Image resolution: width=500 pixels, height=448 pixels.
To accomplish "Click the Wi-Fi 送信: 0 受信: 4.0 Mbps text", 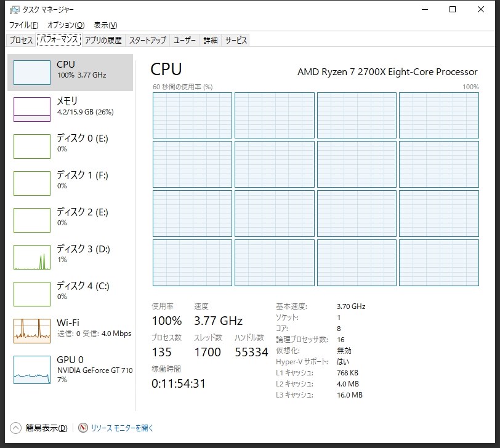I will tap(94, 334).
